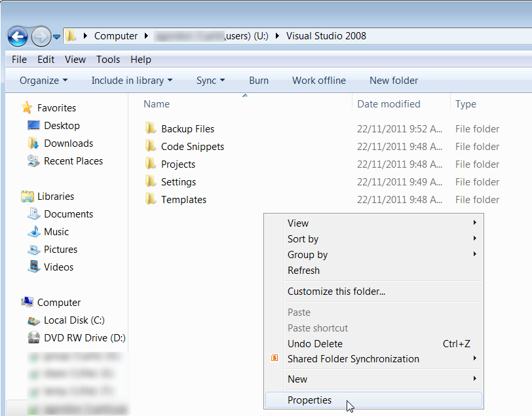Screen dimensions: 532x416
Task: Expand arrow before Visual Studio 2008 breadcrumb
Action: click(x=277, y=35)
